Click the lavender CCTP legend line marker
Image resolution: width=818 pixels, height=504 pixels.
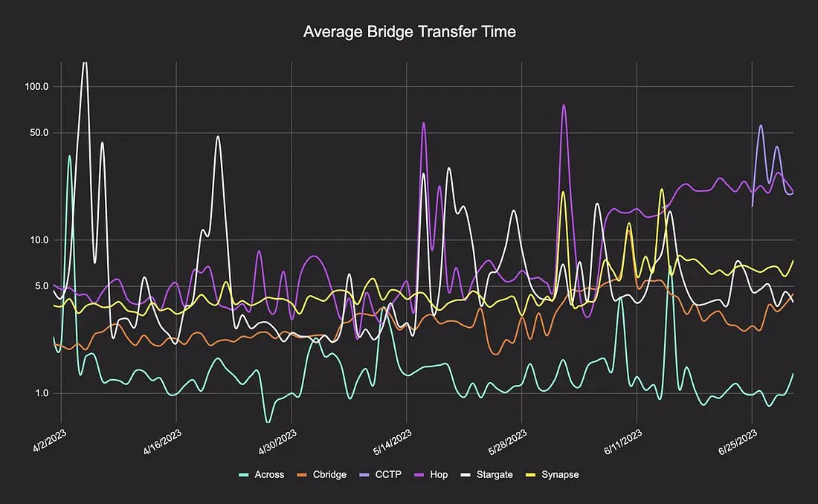363,474
